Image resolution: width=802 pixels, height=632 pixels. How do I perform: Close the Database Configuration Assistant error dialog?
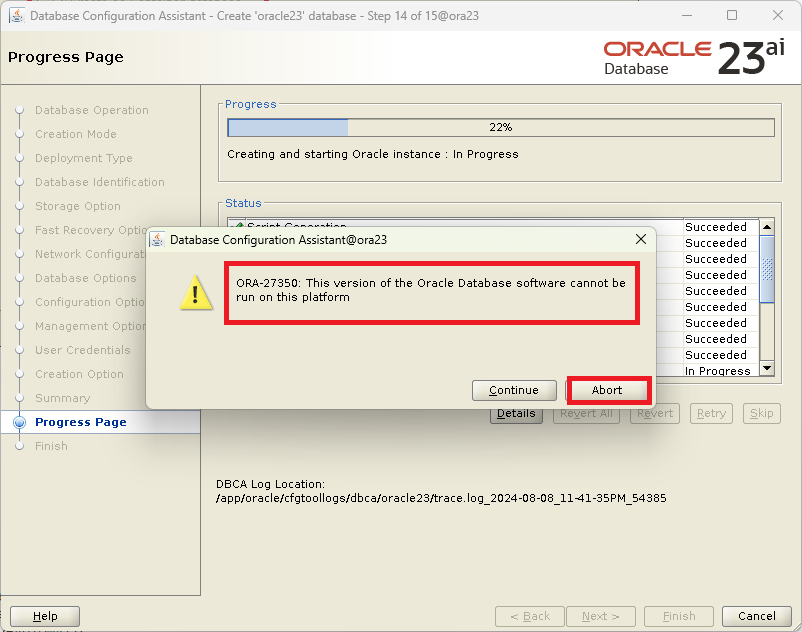[x=640, y=239]
